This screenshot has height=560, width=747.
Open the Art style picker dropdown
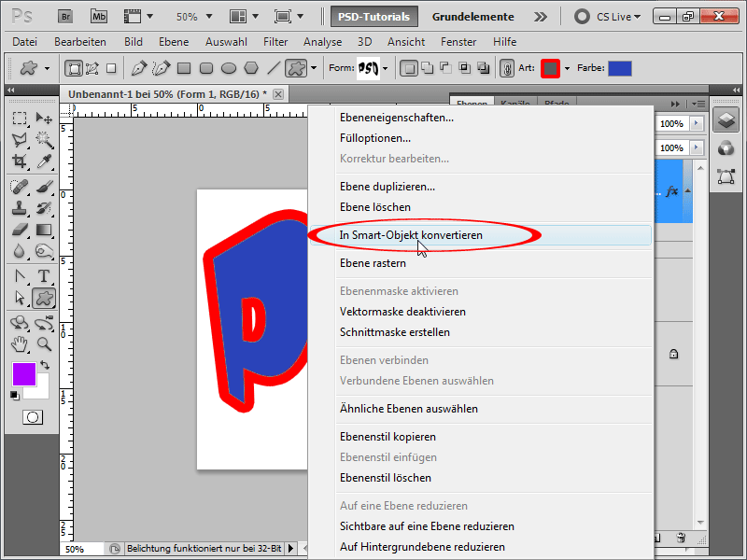[567, 68]
